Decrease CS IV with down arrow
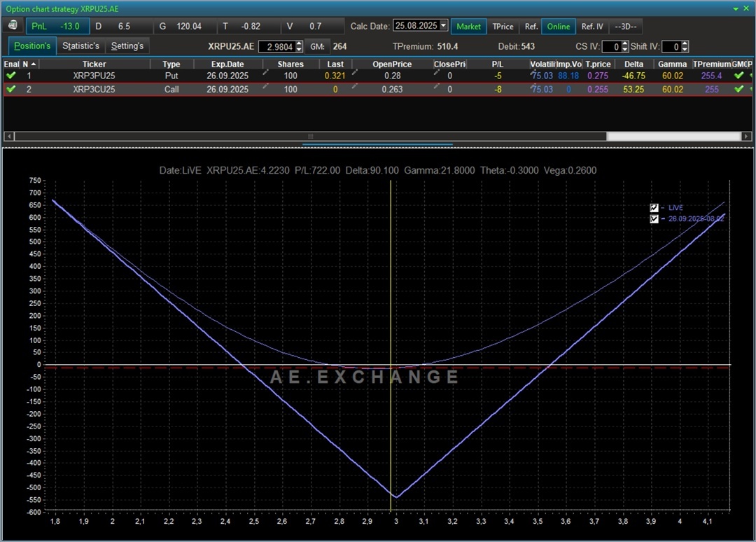Image resolution: width=756 pixels, height=542 pixels. coord(625,49)
